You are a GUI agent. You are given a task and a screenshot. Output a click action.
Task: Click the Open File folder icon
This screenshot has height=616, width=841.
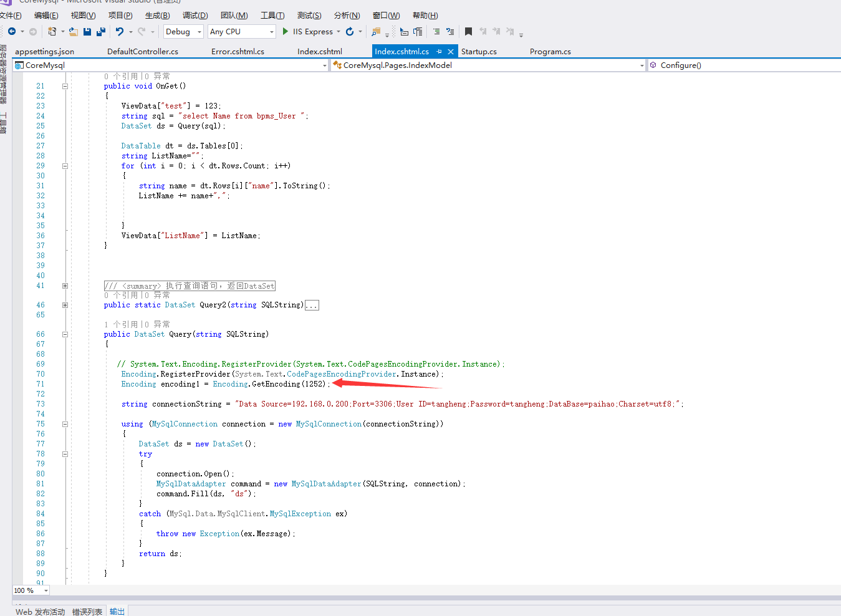74,32
